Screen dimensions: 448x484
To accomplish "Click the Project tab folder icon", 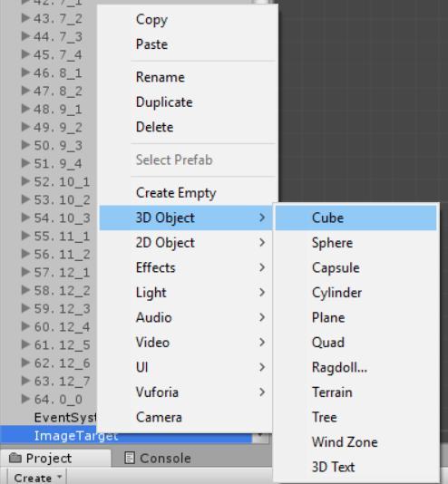I will click(x=15, y=458).
